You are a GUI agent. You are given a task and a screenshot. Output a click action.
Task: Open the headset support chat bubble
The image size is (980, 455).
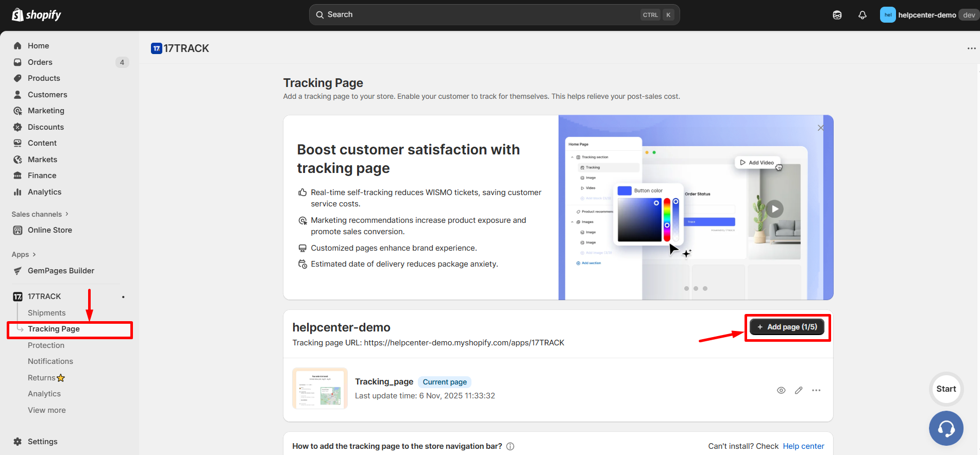pyautogui.click(x=946, y=428)
